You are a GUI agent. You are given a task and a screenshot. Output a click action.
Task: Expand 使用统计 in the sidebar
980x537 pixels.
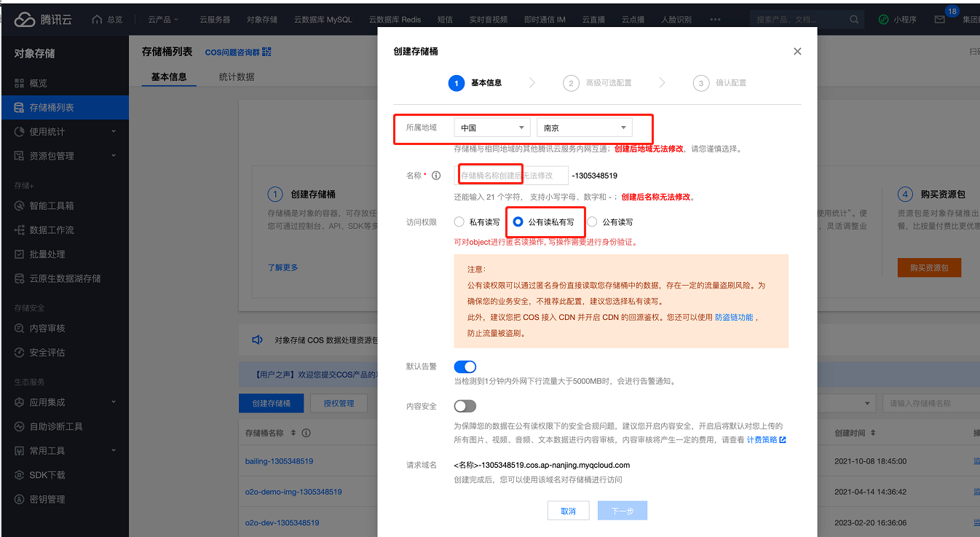tap(114, 132)
